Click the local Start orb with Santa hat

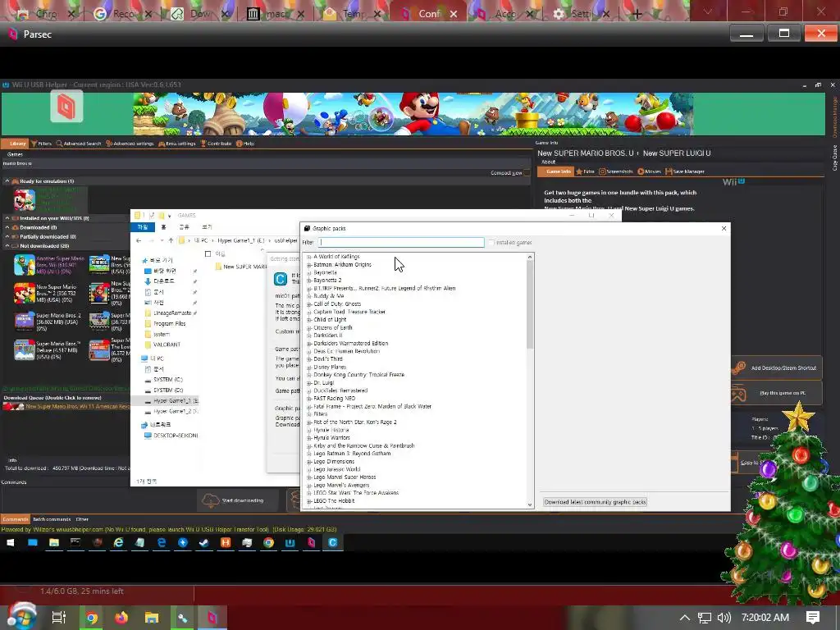click(21, 616)
